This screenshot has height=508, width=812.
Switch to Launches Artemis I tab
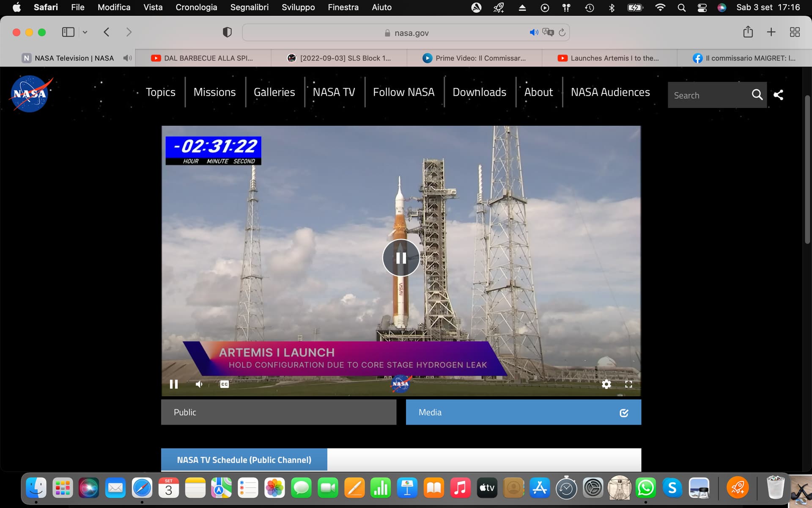(609, 58)
